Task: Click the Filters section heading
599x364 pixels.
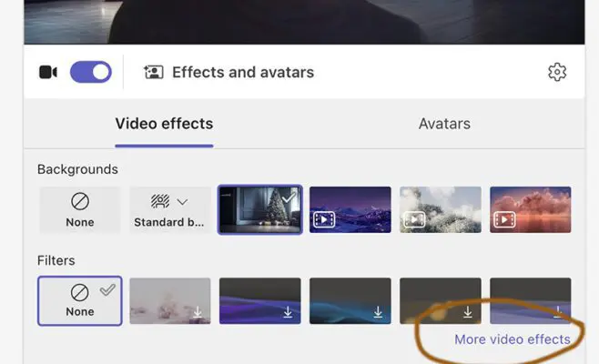Action: 56,260
